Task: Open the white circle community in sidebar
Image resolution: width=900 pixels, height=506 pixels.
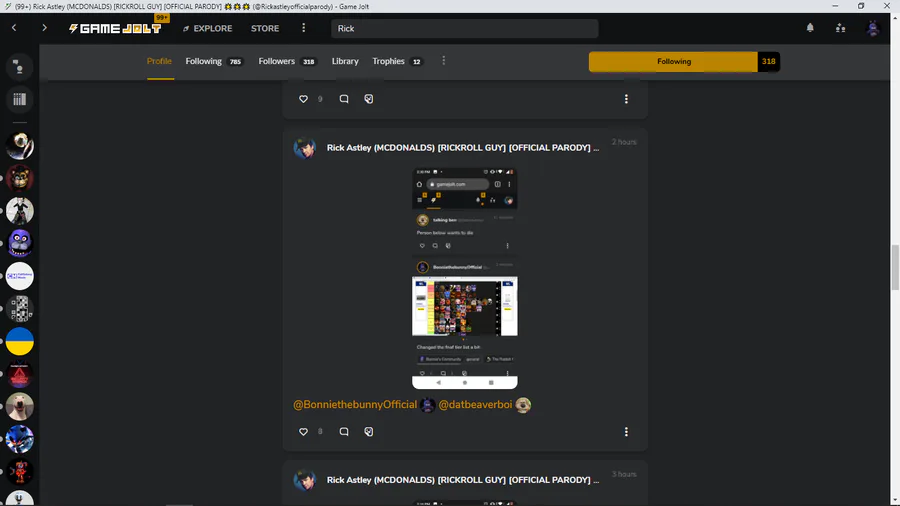Action: coord(20,276)
